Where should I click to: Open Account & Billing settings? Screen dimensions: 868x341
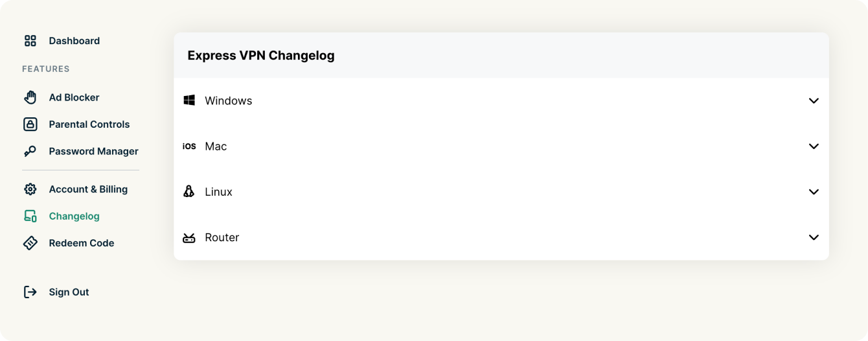coord(88,189)
